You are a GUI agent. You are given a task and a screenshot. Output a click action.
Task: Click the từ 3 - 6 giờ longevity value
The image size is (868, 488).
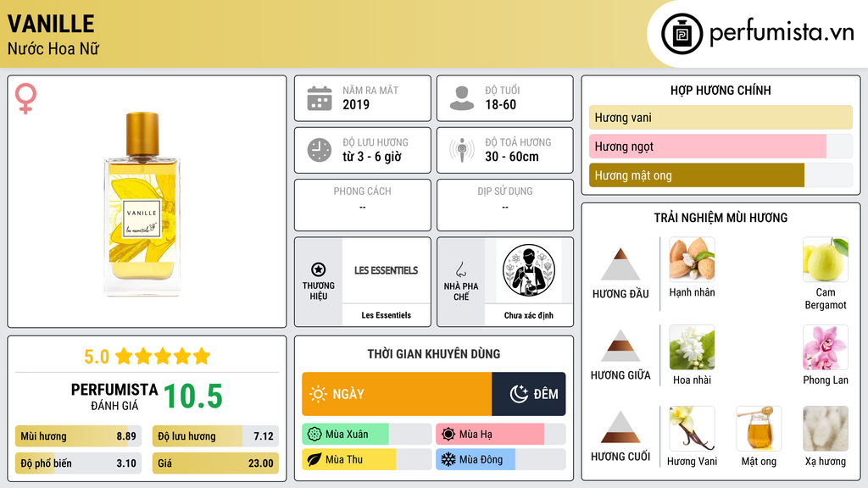(372, 157)
